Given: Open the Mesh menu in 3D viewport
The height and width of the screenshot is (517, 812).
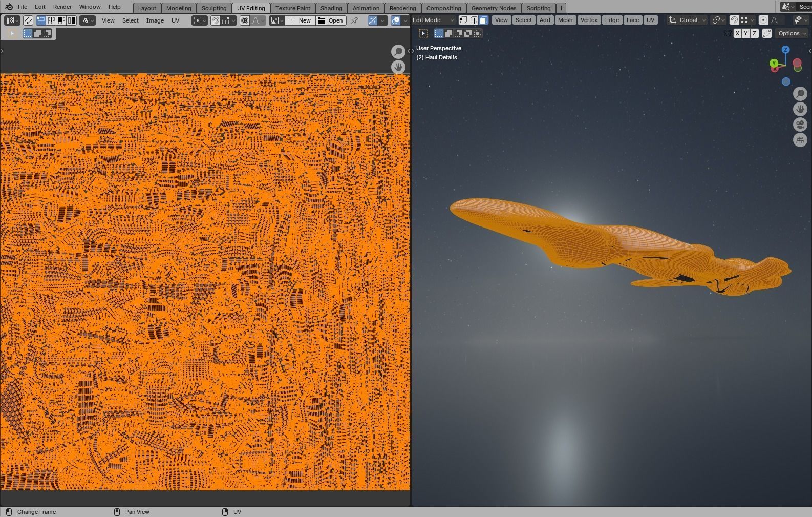Looking at the screenshot, I should click(565, 20).
